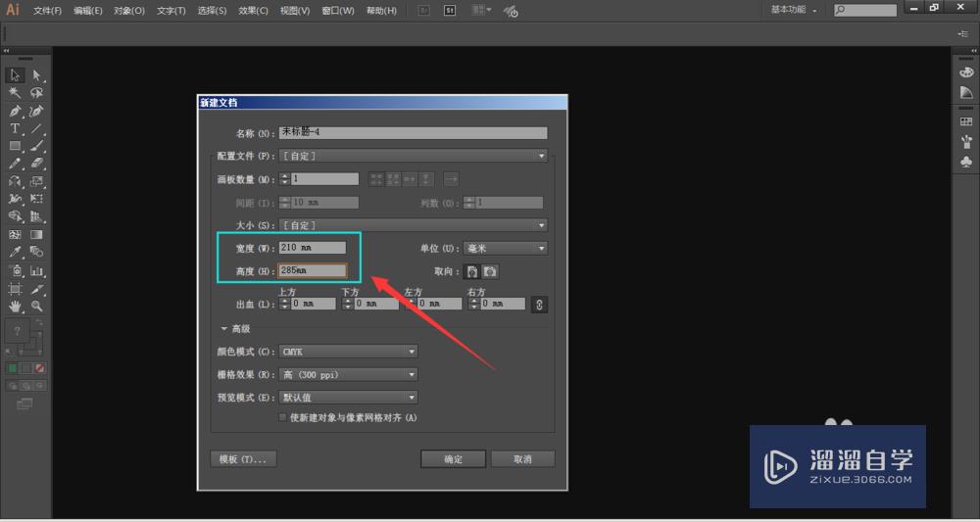Select the Selection tool (black arrow)
The image size is (980, 522).
pos(15,75)
